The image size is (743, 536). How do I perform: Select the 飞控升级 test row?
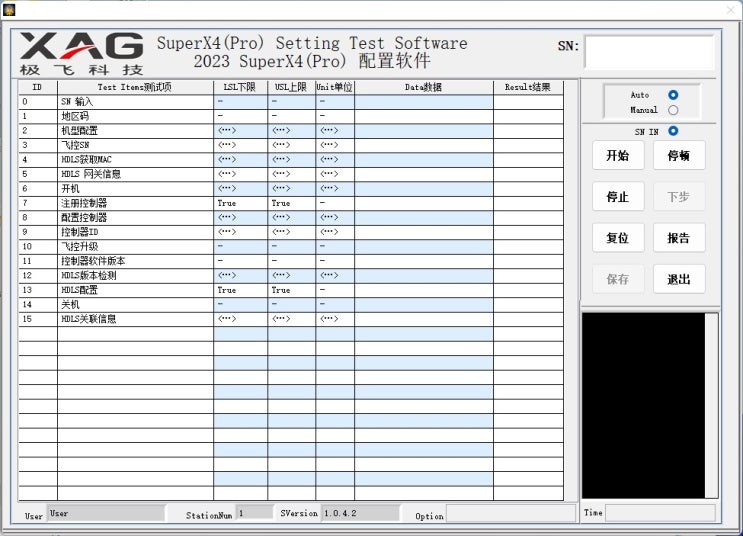(x=291, y=246)
